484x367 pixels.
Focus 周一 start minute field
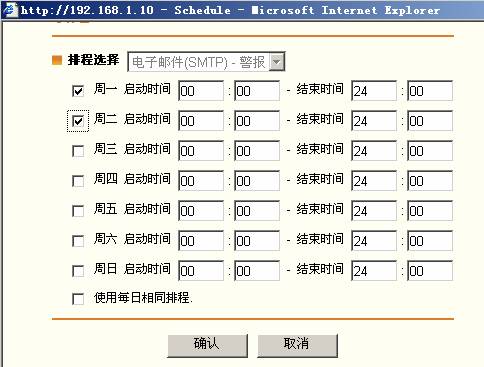click(x=257, y=90)
